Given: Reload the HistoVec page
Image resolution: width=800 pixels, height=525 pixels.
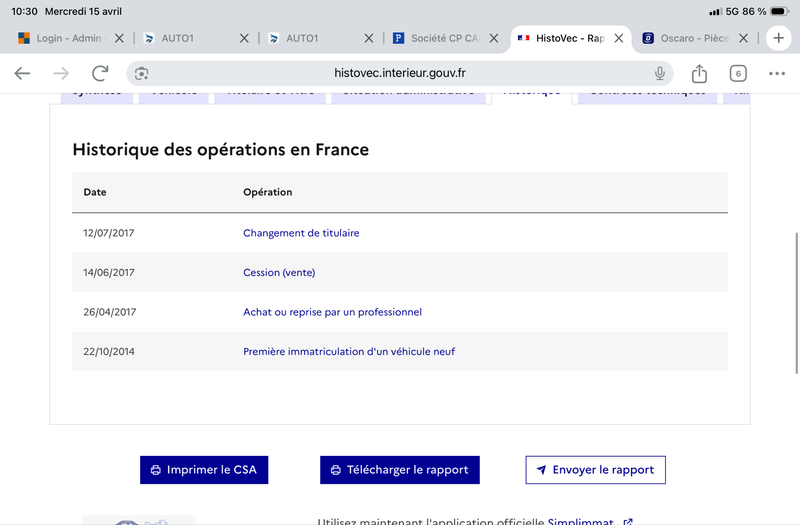Looking at the screenshot, I should [100, 73].
